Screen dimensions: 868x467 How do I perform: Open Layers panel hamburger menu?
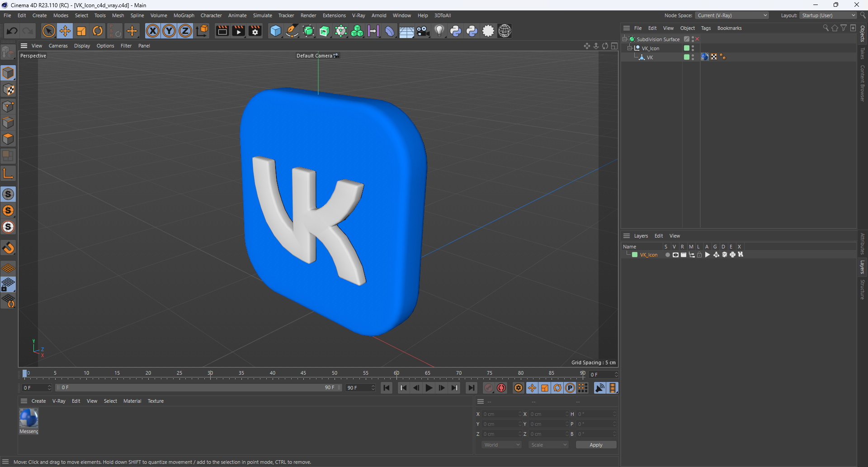point(627,236)
